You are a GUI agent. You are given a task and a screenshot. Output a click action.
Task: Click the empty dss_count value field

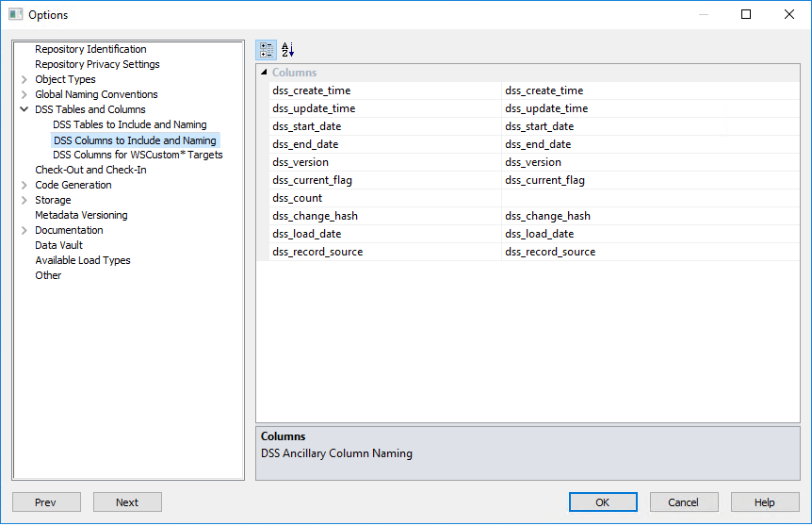[x=650, y=198]
